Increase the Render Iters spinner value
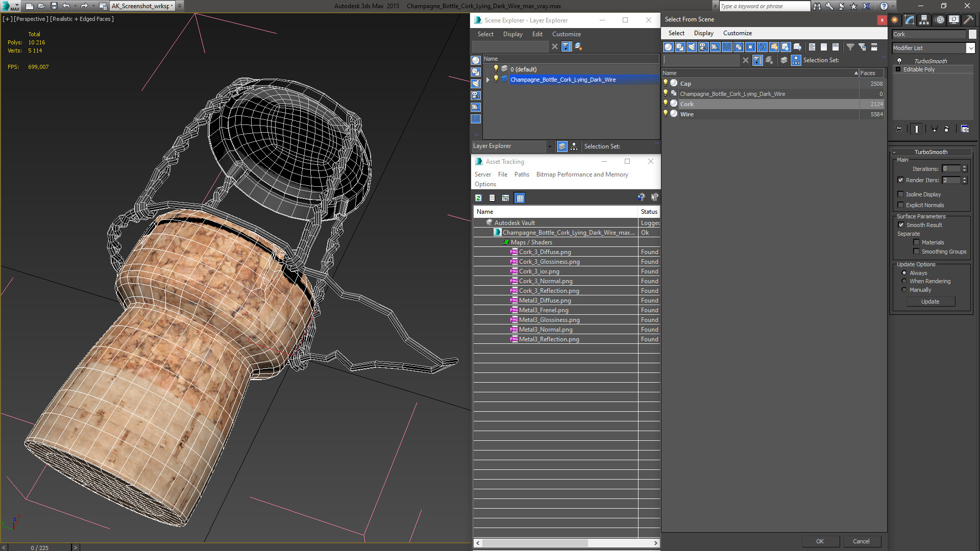980x551 pixels. [964, 178]
